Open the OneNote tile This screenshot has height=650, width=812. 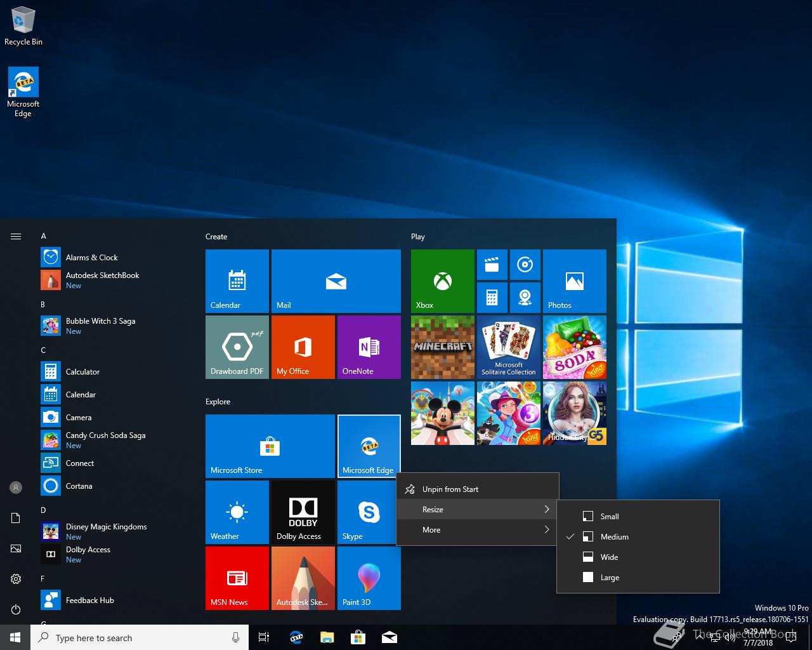pyautogui.click(x=369, y=347)
